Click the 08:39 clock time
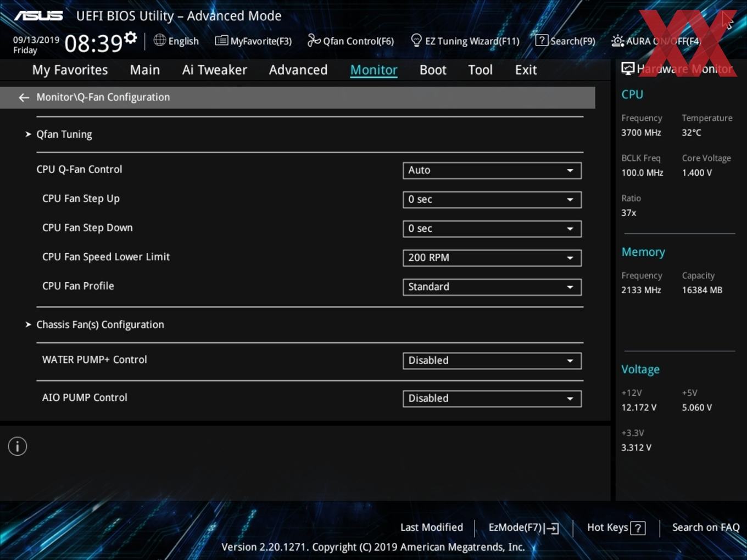 click(93, 43)
